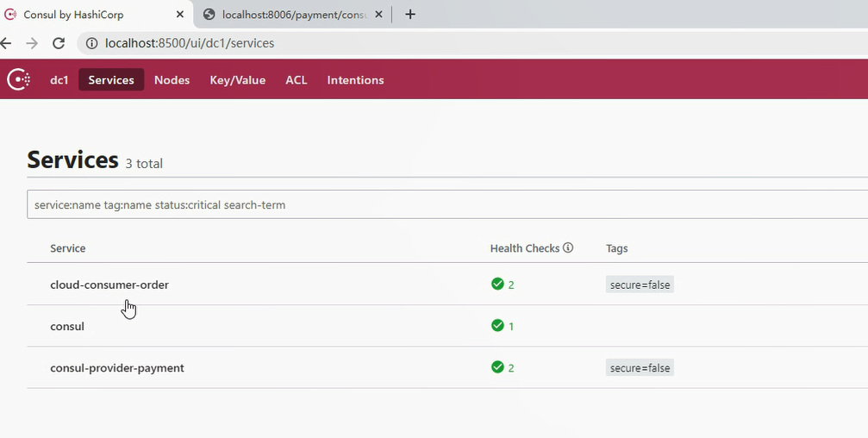Click the Tags column header
Screen dimensions: 868x438
[616, 248]
